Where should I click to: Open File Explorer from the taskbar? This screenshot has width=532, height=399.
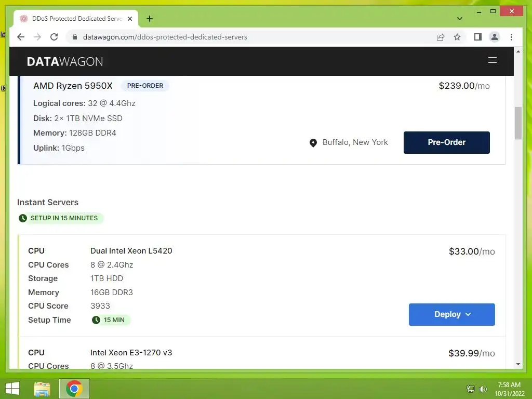[x=42, y=389]
